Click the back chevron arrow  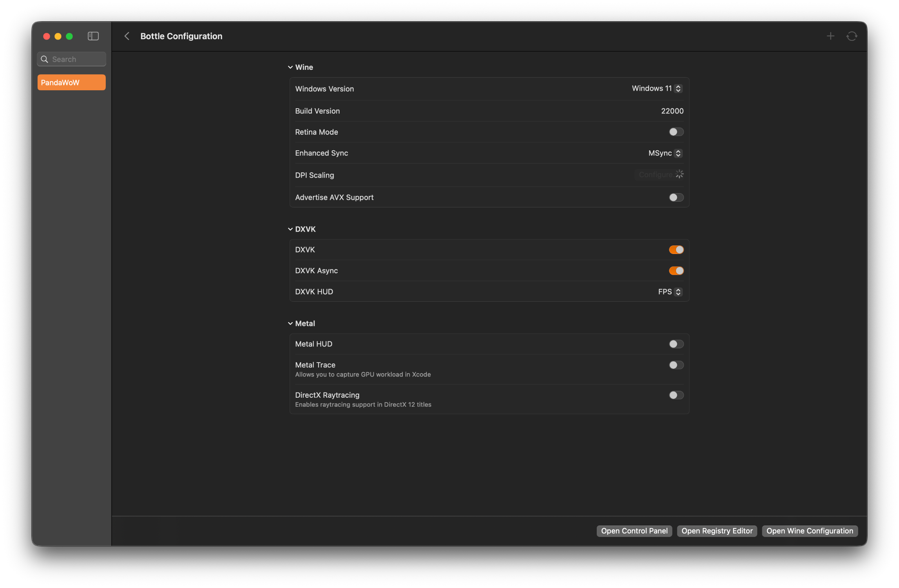point(127,36)
